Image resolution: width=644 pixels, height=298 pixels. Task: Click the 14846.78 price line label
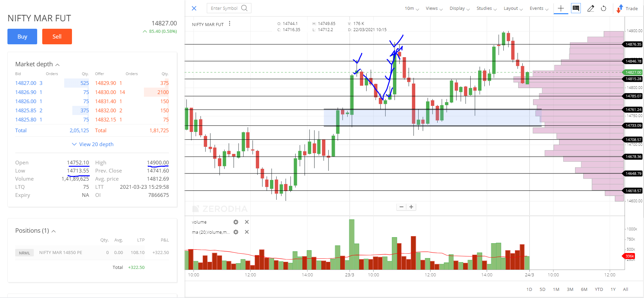633,61
